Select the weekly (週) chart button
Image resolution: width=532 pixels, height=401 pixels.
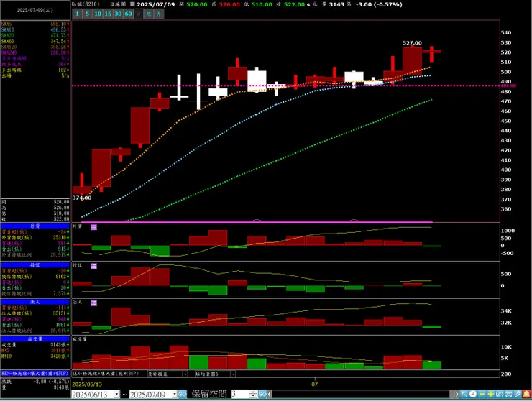[149, 14]
